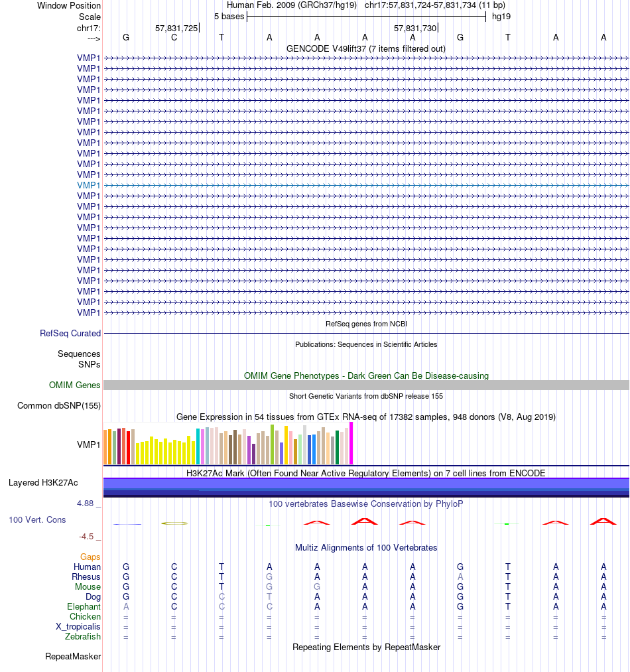Click the 'RefSeq genes from NCBI' title
This screenshot has height=672, width=630.
click(x=367, y=324)
